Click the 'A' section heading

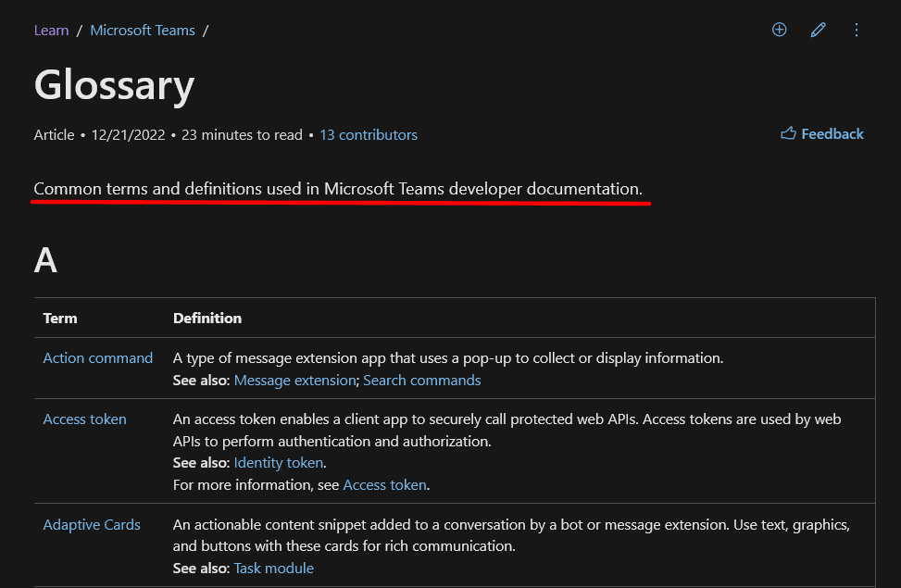[45, 260]
